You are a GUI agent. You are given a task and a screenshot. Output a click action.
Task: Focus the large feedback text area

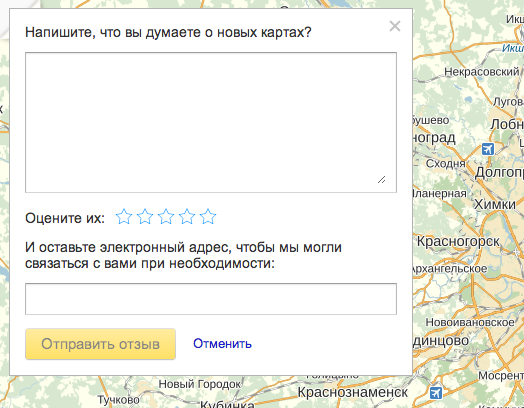click(x=211, y=122)
